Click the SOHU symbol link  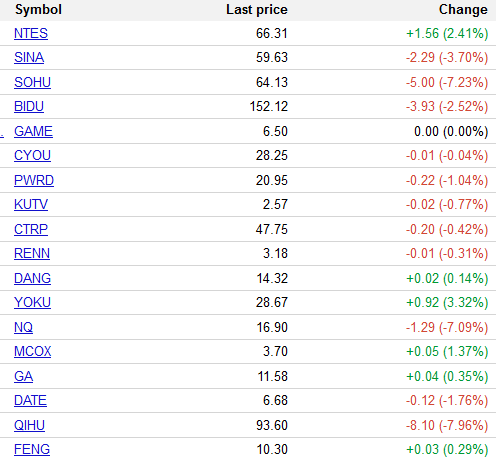(x=32, y=82)
